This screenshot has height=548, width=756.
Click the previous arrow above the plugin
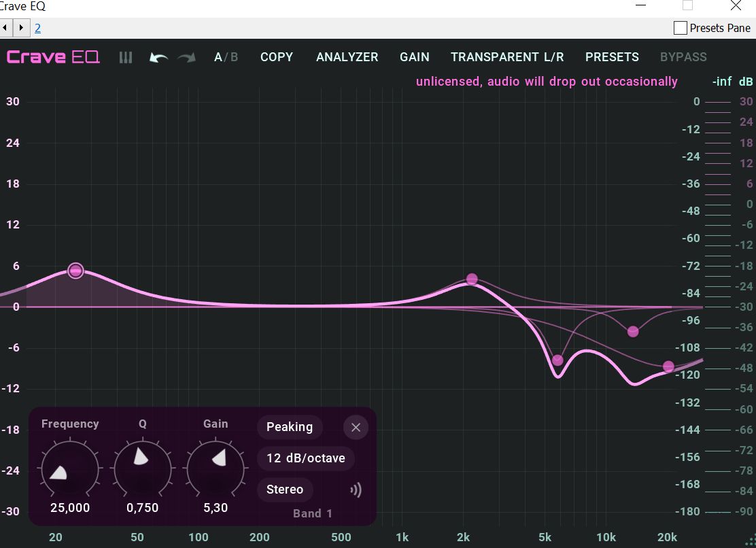pos(6,28)
